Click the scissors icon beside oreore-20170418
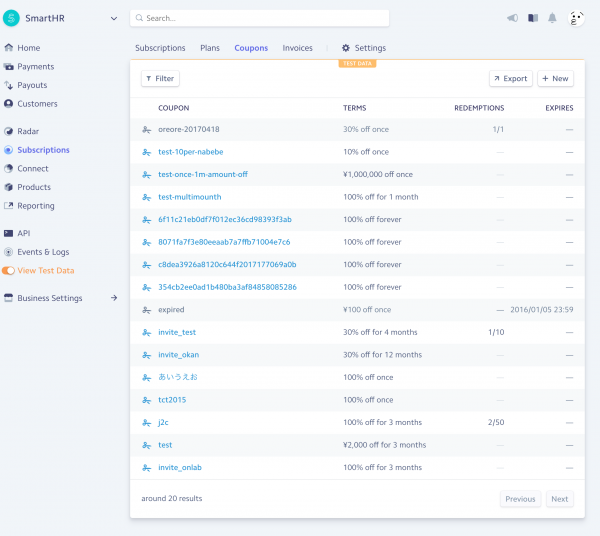 click(147, 130)
